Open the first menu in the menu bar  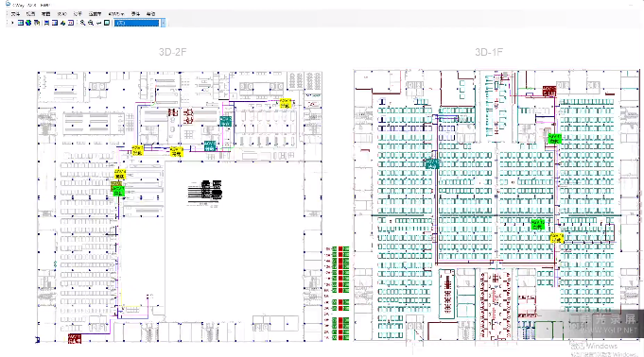15,14
